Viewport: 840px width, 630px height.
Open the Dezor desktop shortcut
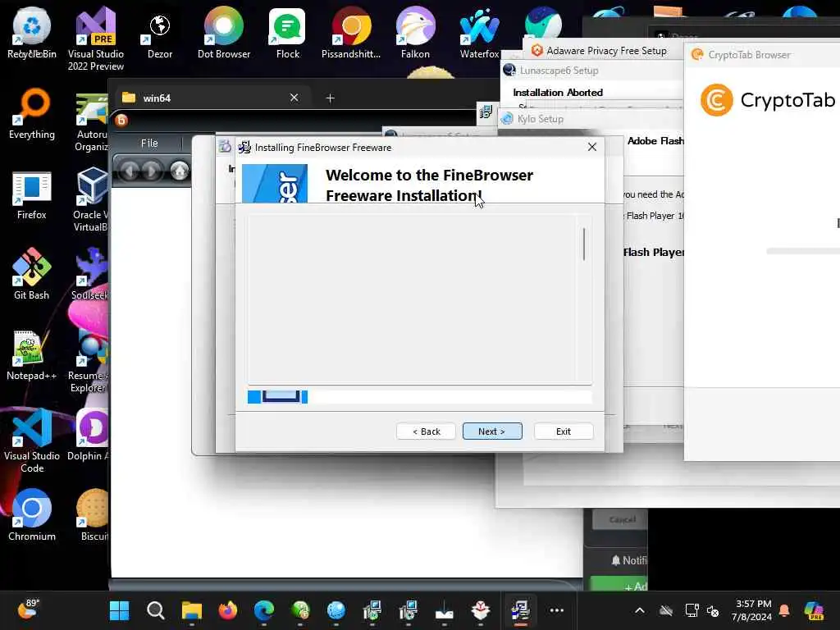point(160,33)
